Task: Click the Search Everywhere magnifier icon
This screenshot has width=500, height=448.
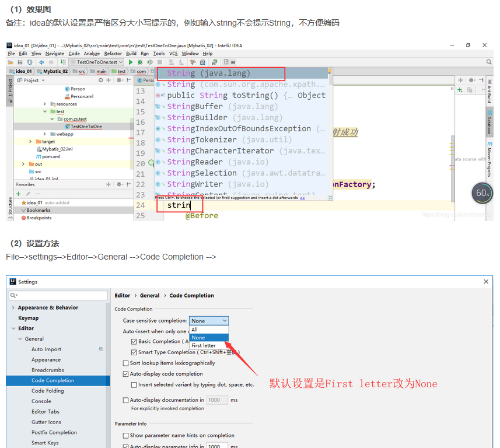Action: [x=488, y=62]
